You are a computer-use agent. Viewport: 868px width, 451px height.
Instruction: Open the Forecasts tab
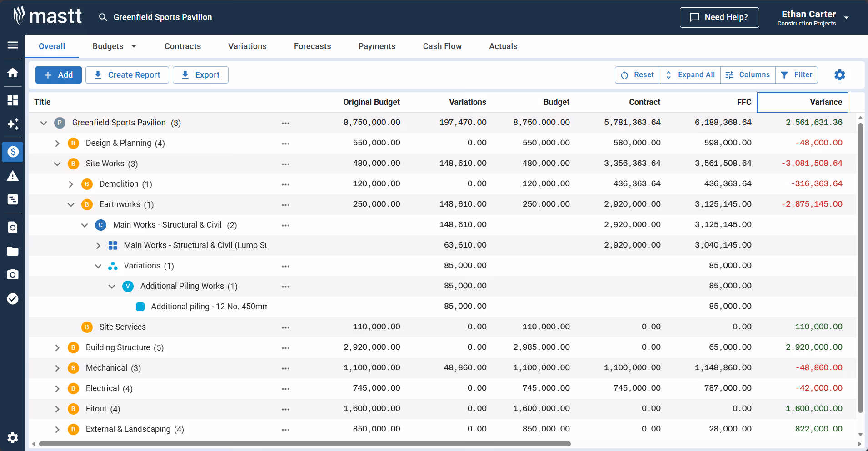(x=312, y=46)
